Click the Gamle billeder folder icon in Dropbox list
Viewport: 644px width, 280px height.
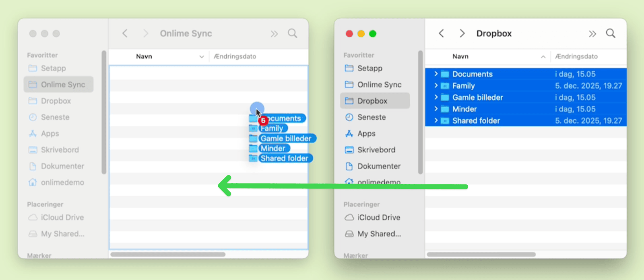point(445,97)
